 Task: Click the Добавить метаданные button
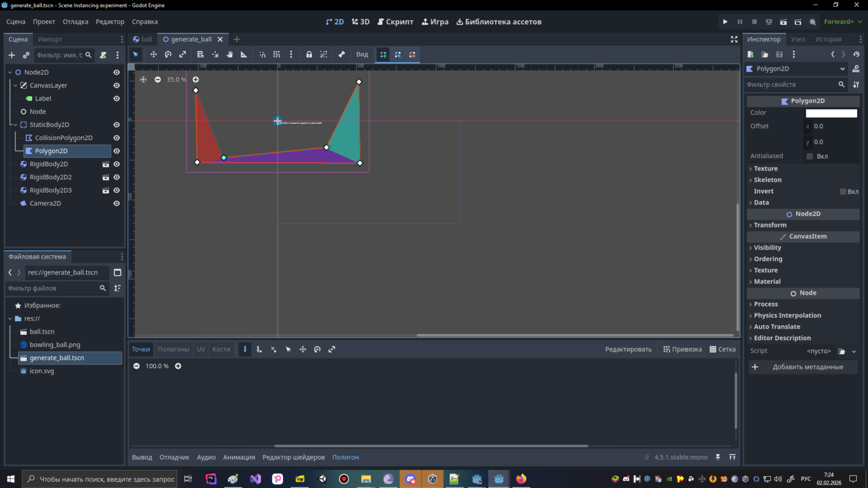click(x=803, y=367)
